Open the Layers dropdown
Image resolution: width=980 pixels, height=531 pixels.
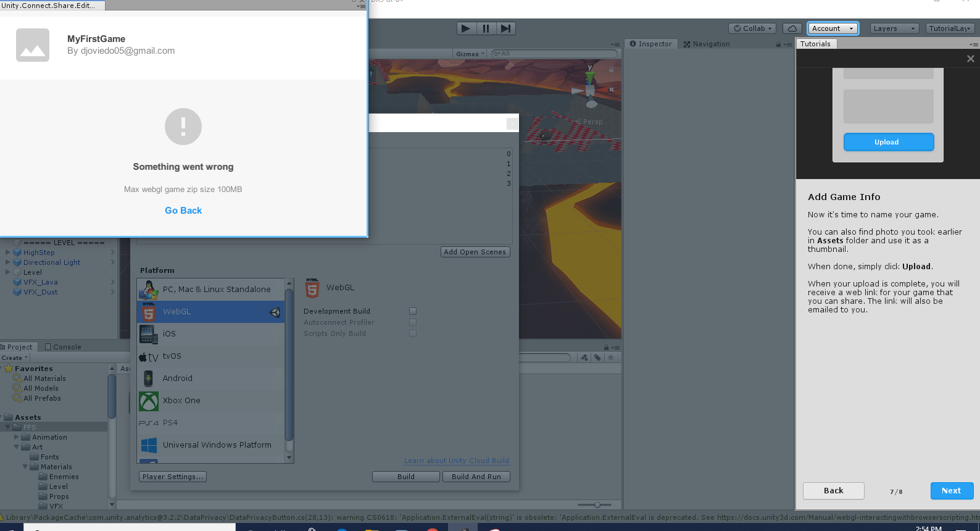tap(895, 28)
